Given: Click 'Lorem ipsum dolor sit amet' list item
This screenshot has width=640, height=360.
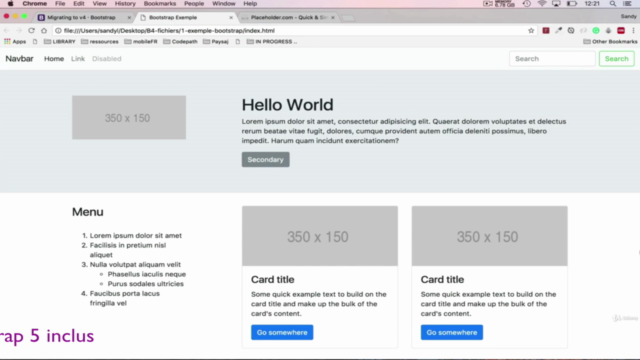Looking at the screenshot, I should (x=136, y=236).
